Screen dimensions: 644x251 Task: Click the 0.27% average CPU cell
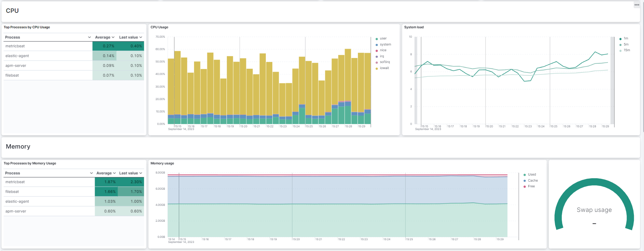(104, 46)
